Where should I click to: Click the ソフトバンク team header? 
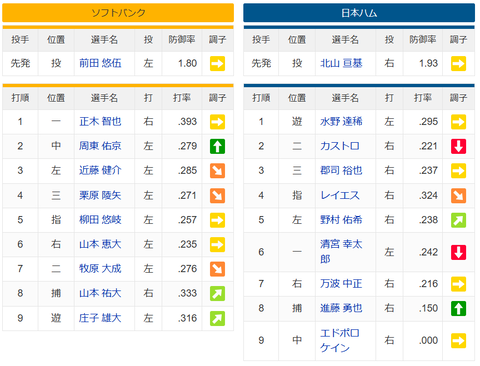pyautogui.click(x=118, y=13)
